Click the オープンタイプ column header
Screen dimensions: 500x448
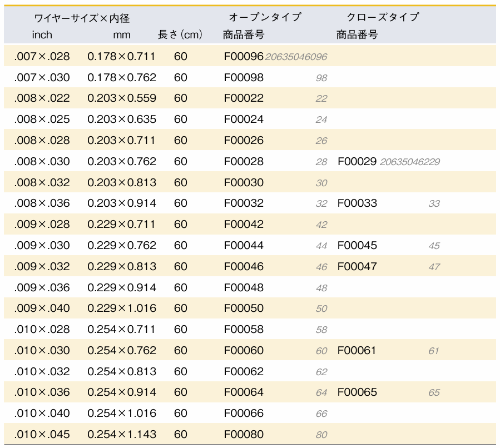(x=265, y=17)
